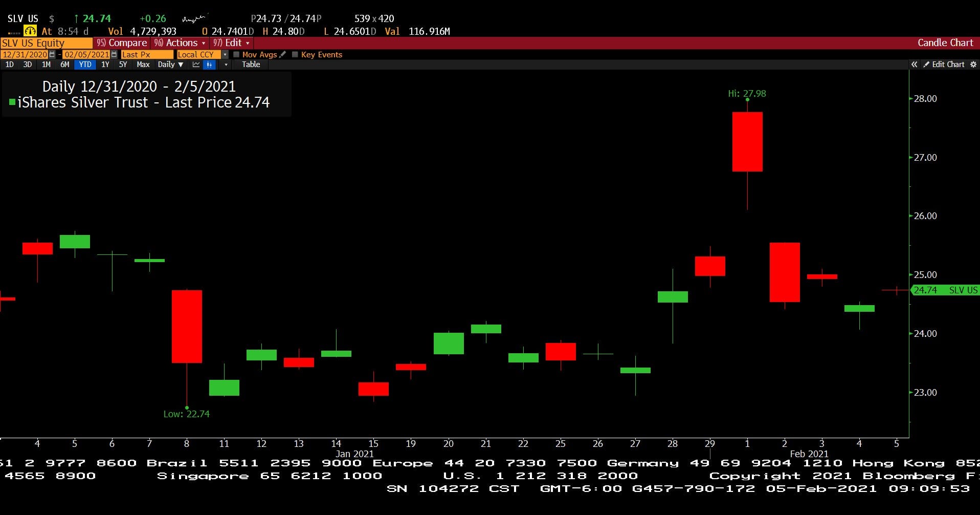The image size is (980, 515).
Task: Select the 1Y range tab
Action: point(105,65)
